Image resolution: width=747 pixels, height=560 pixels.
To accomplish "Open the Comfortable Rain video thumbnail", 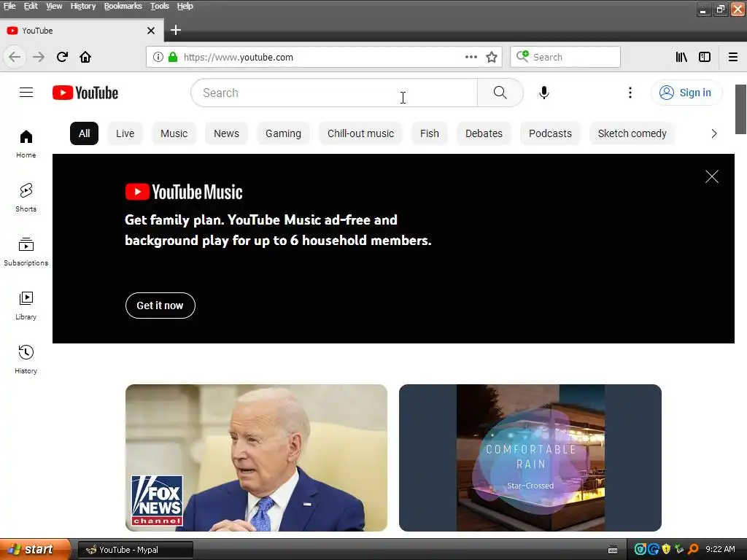I will (530, 458).
